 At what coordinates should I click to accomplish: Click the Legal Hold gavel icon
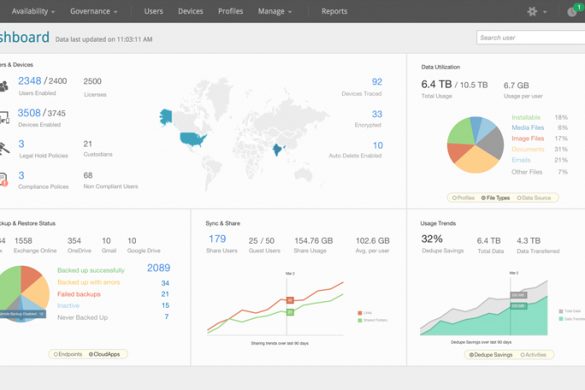(4, 149)
